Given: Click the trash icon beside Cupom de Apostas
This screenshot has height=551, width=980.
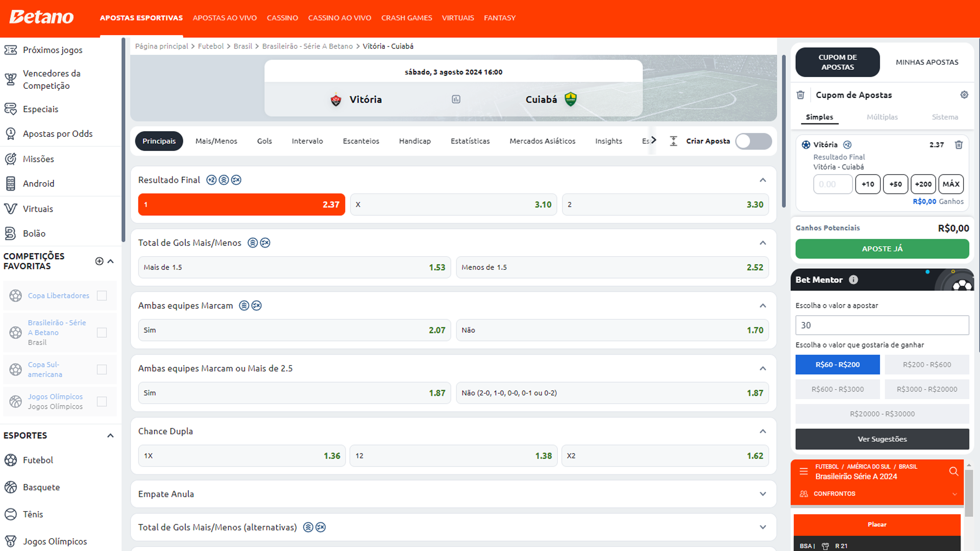Looking at the screenshot, I should [x=800, y=95].
